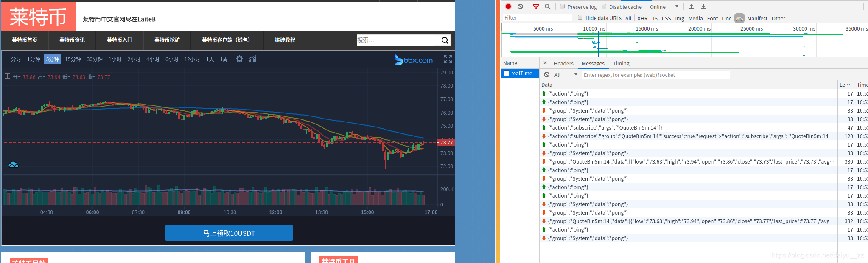Viewport: 868px width, 263px height.
Task: Open Online throttling dropdown
Action: (664, 7)
